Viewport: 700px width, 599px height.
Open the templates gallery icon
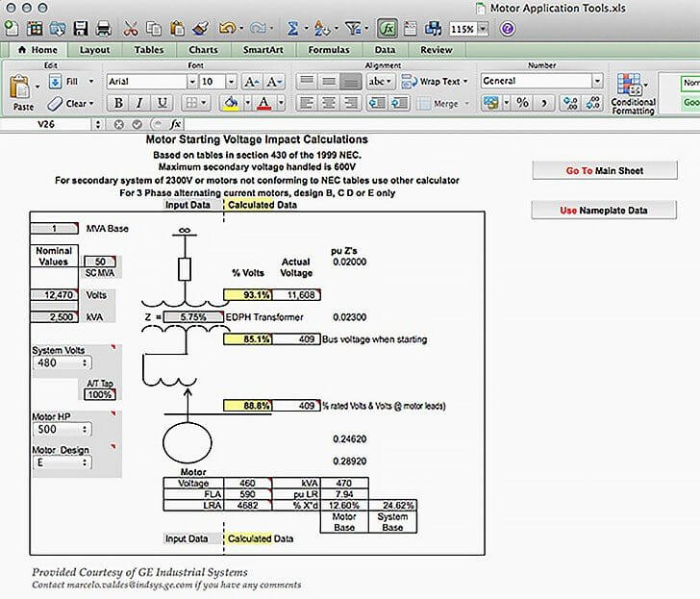click(35, 29)
